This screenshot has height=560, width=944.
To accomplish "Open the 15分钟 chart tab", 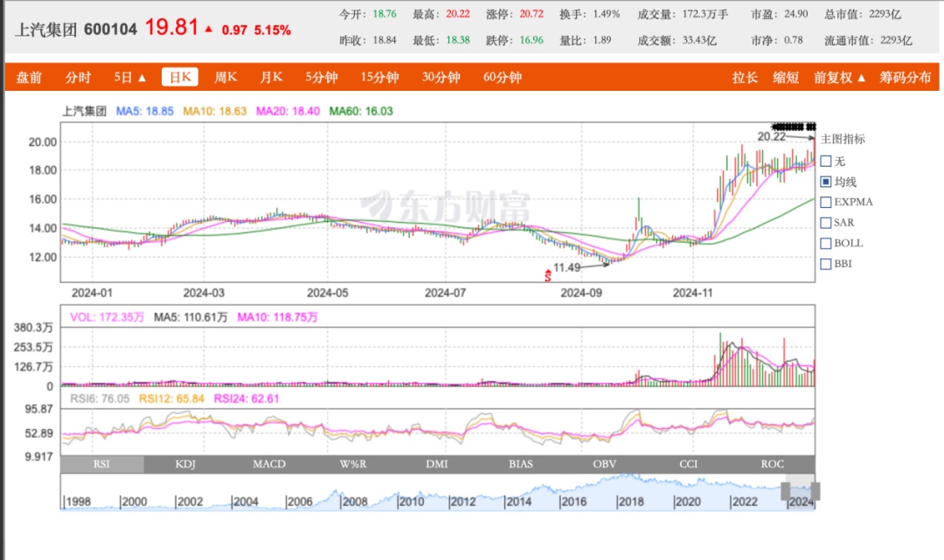I will [380, 77].
